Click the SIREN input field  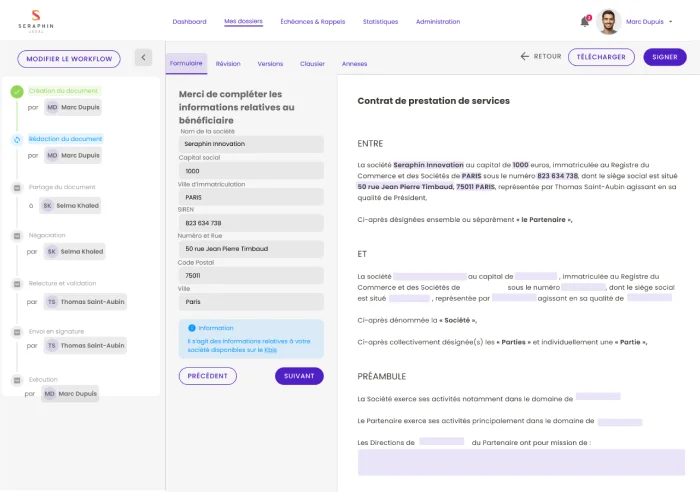251,223
